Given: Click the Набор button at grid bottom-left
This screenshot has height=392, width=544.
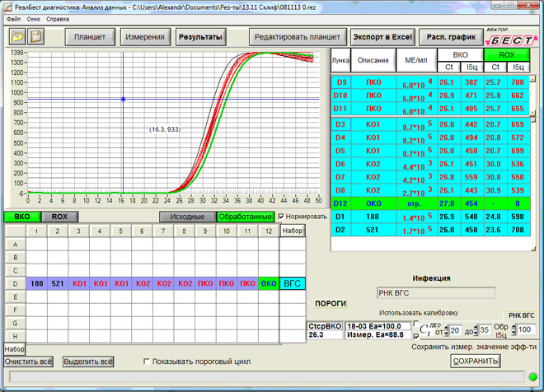Looking at the screenshot, I should [x=14, y=349].
